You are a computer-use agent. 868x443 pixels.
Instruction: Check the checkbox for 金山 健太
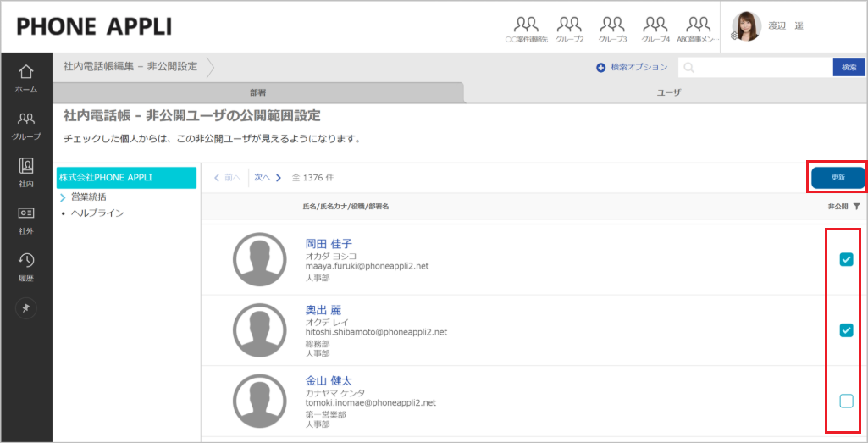(846, 401)
